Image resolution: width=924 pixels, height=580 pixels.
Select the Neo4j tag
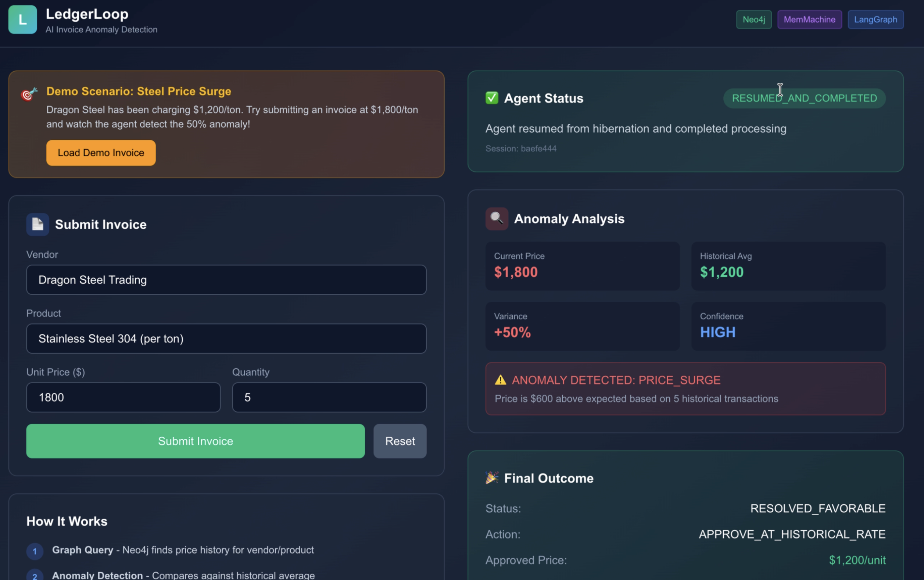(x=753, y=19)
